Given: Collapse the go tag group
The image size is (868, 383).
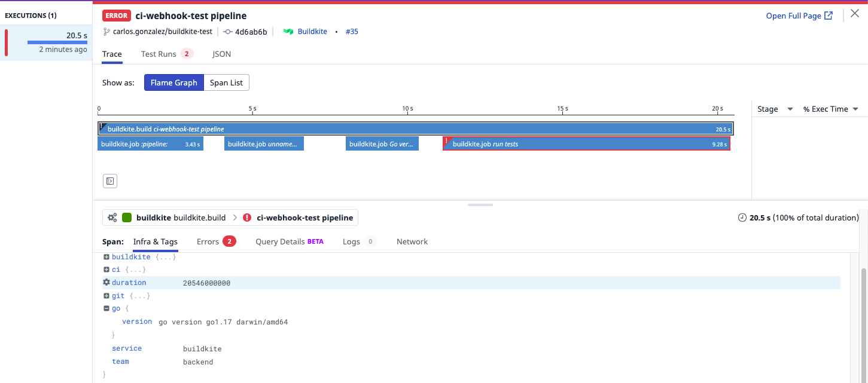Looking at the screenshot, I should coord(106,309).
